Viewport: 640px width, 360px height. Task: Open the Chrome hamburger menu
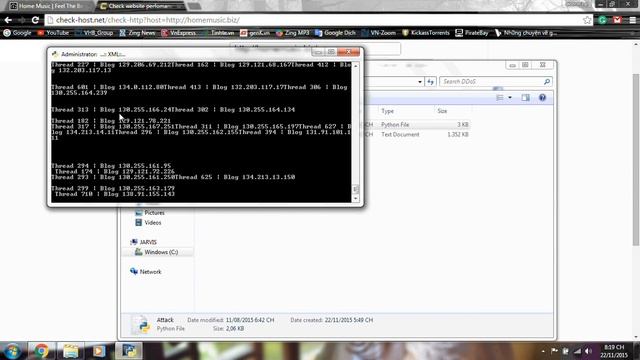coord(633,20)
